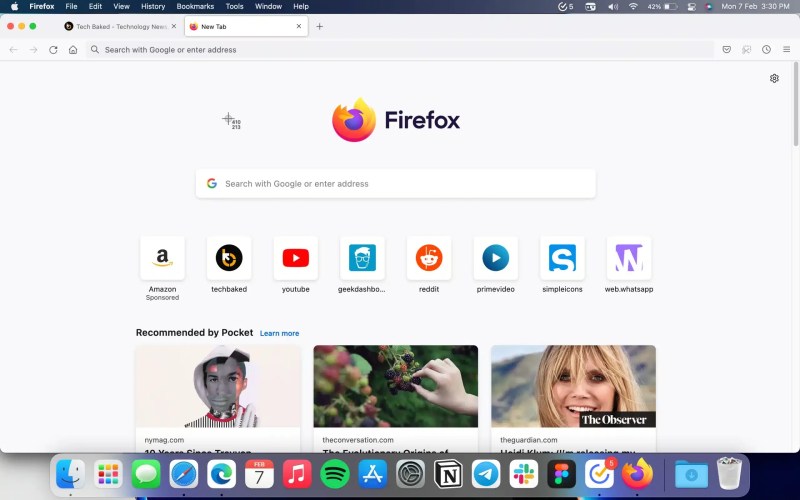This screenshot has height=500, width=800.
Task: Open the View menu
Action: (121, 7)
